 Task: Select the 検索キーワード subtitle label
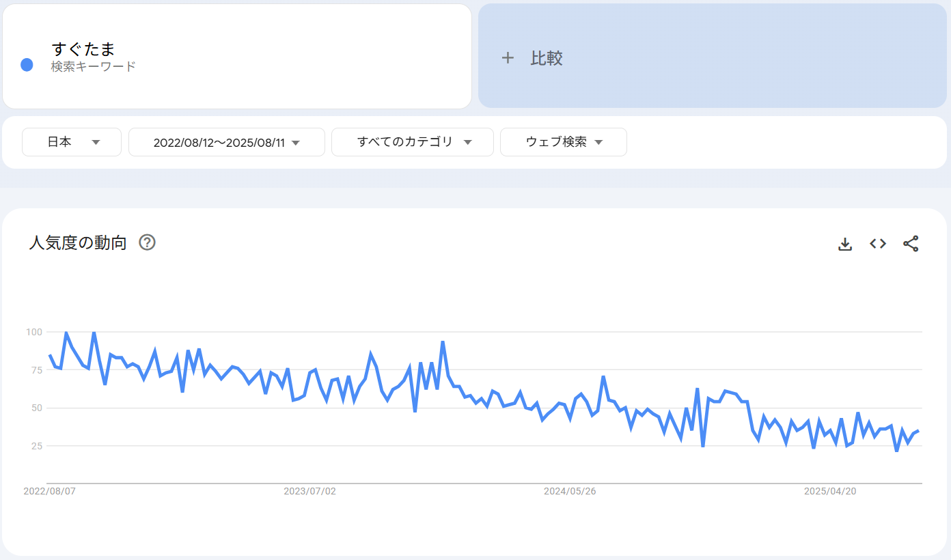coord(93,67)
